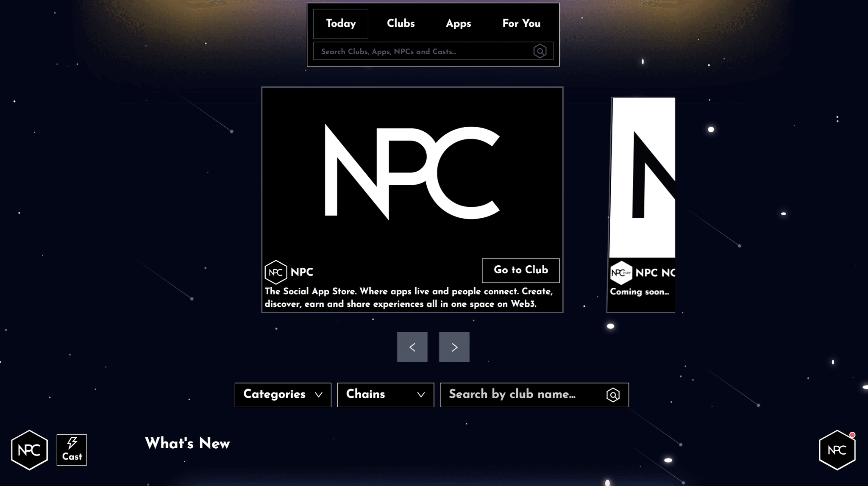Screen dimensions: 868x486
Task: Click search icon in top search bar
Action: pyautogui.click(x=540, y=51)
